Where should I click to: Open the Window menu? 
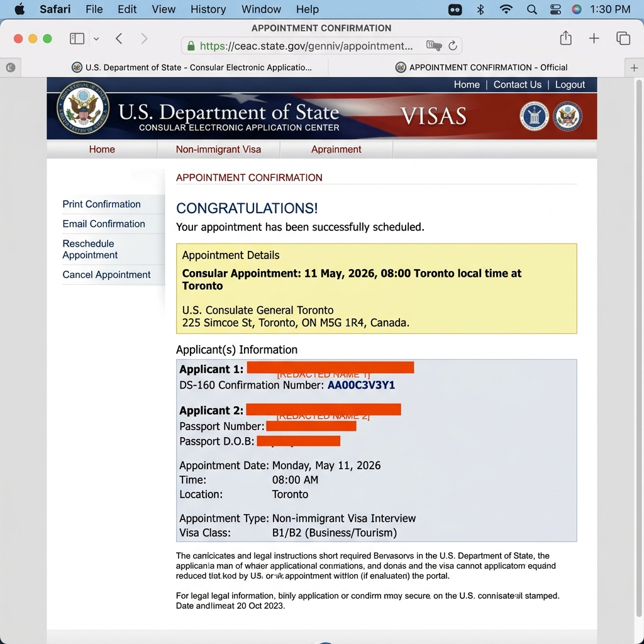pos(261,9)
